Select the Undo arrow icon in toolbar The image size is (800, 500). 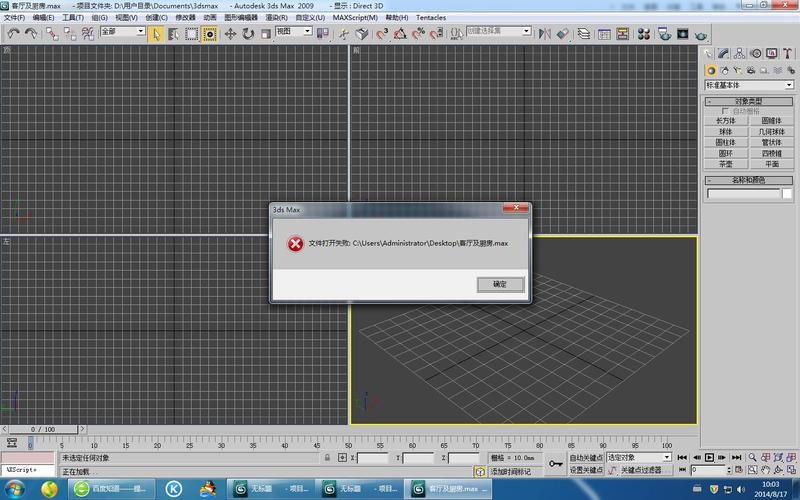(13, 33)
